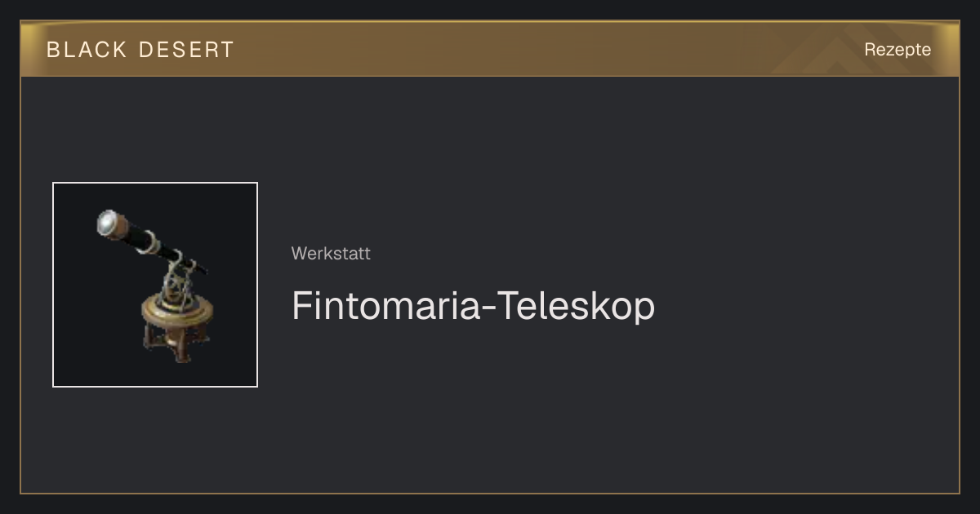Open the Rezepte section
This screenshot has height=514, width=980.
898,50
